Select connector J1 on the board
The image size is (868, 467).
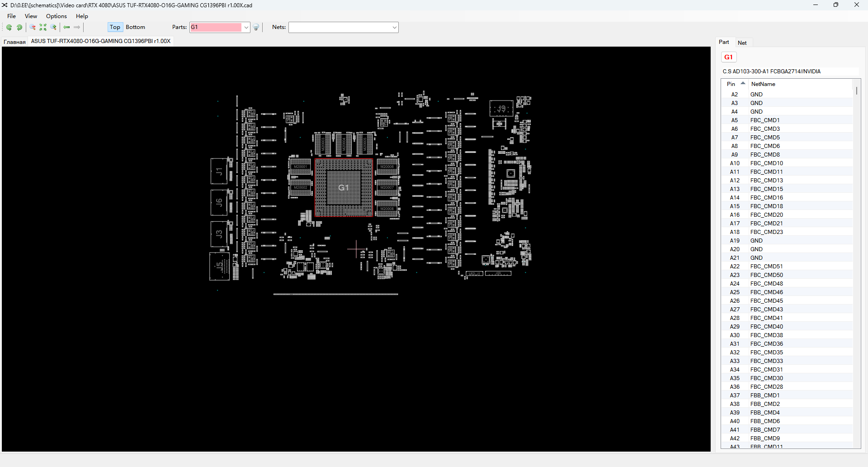[219, 171]
